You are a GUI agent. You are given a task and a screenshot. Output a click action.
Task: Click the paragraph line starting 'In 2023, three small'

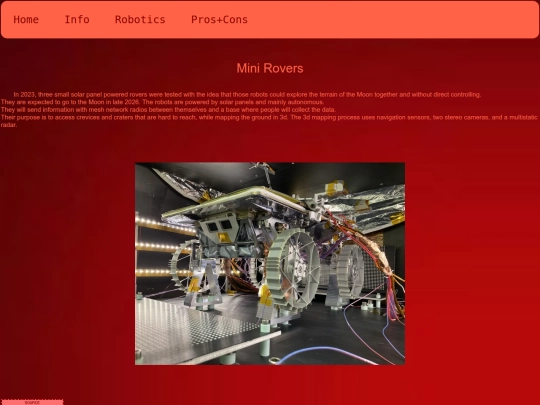247,95
